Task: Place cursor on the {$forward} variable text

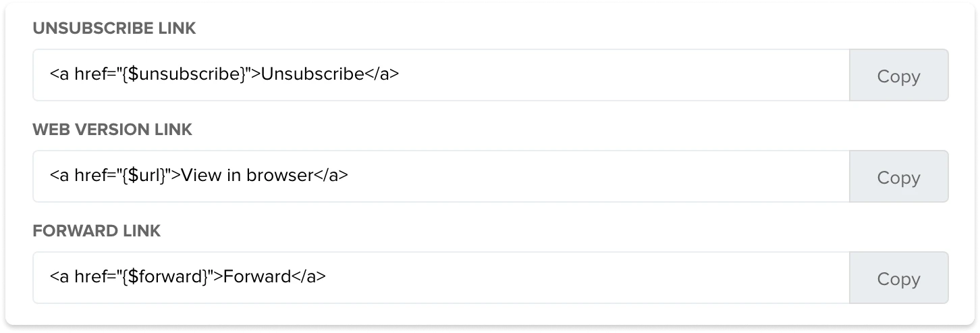Action: coord(165,277)
